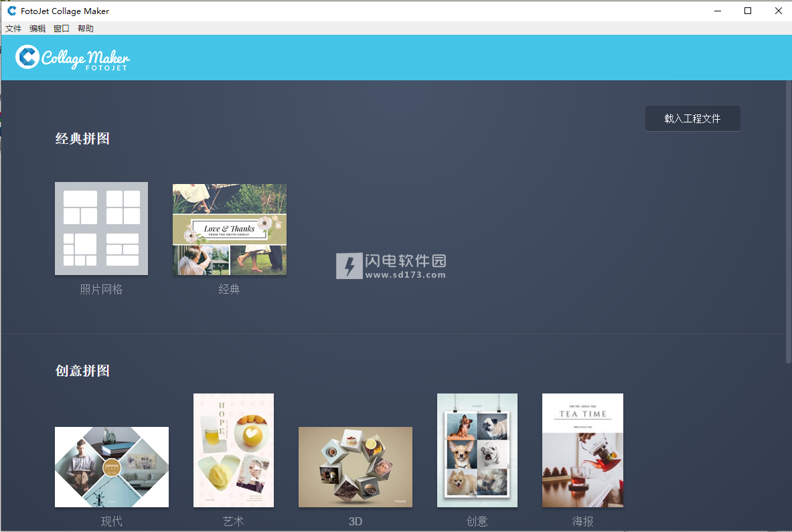Select the 创意 creative dog collage thumbnail
Viewport: 792px width, 532px height.
(x=477, y=450)
